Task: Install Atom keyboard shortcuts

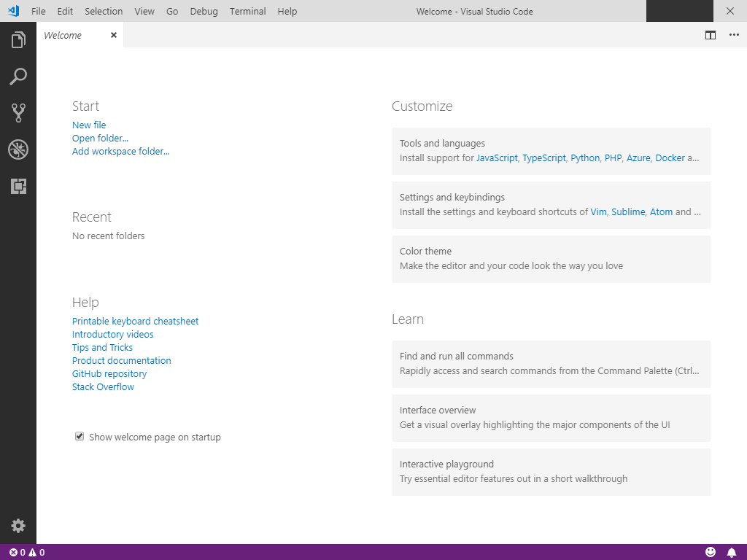Action: click(661, 212)
